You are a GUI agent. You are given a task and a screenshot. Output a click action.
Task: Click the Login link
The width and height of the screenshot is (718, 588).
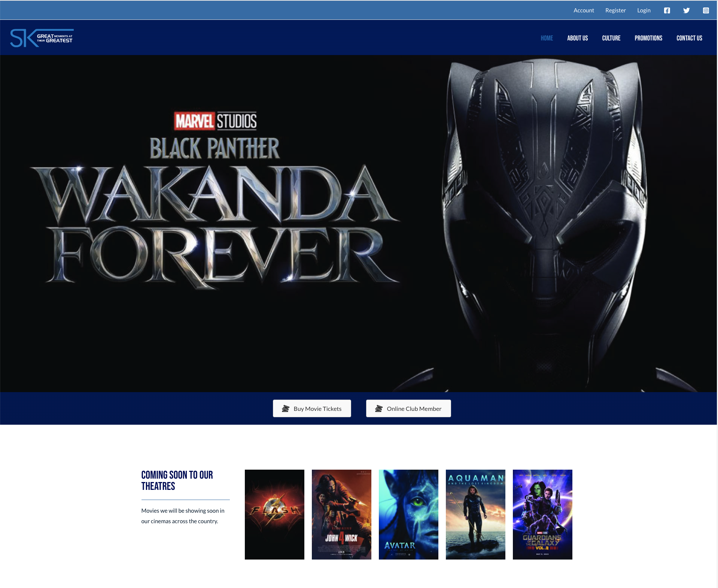point(644,10)
